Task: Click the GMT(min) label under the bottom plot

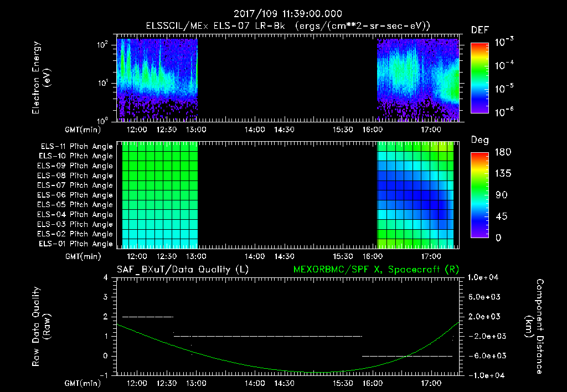Action: 83,383
